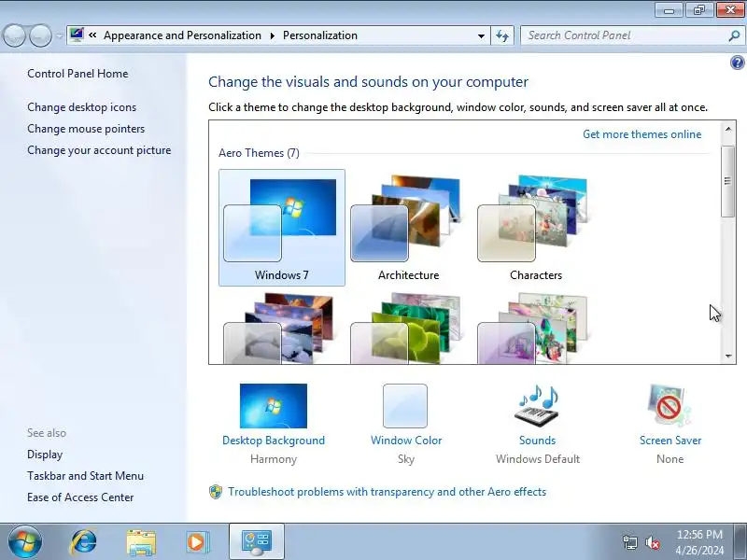Launch Internet Explorer from taskbar
Viewport: 747px width, 560px height.
click(x=83, y=542)
